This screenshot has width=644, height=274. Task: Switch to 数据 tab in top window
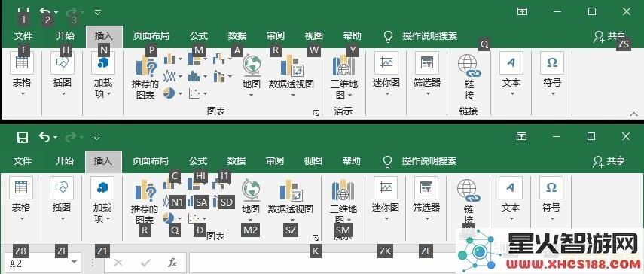tap(237, 36)
